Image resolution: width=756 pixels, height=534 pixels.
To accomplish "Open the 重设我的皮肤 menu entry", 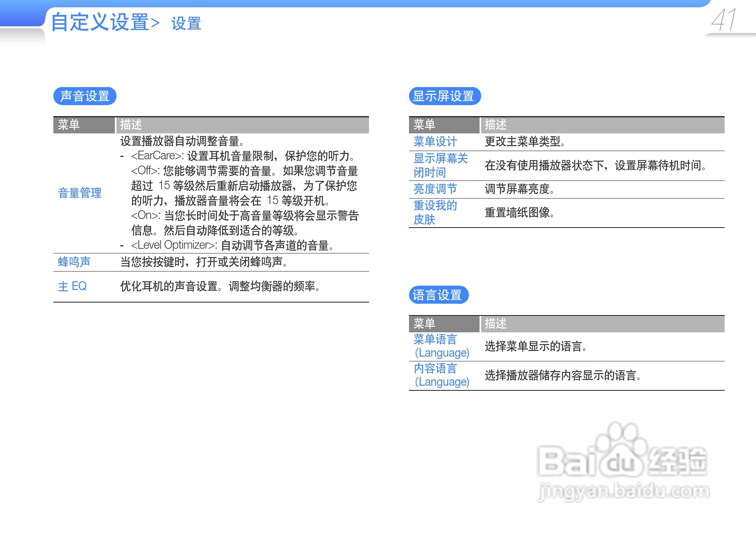I will click(x=435, y=212).
